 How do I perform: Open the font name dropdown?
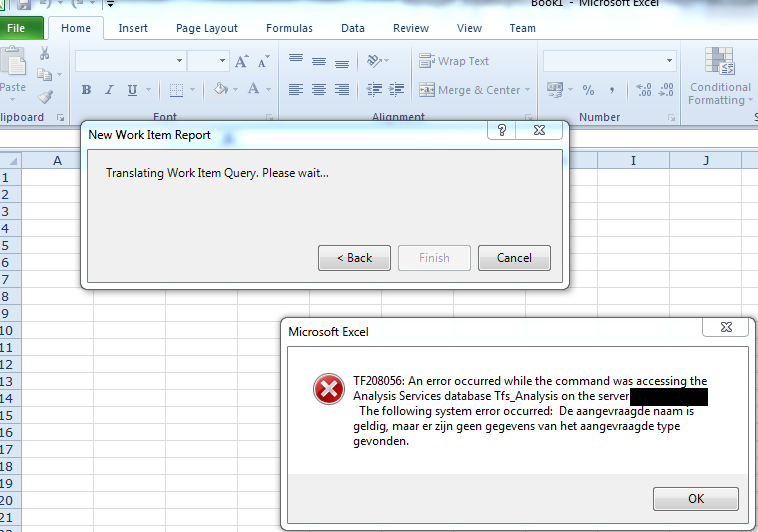[x=180, y=62]
